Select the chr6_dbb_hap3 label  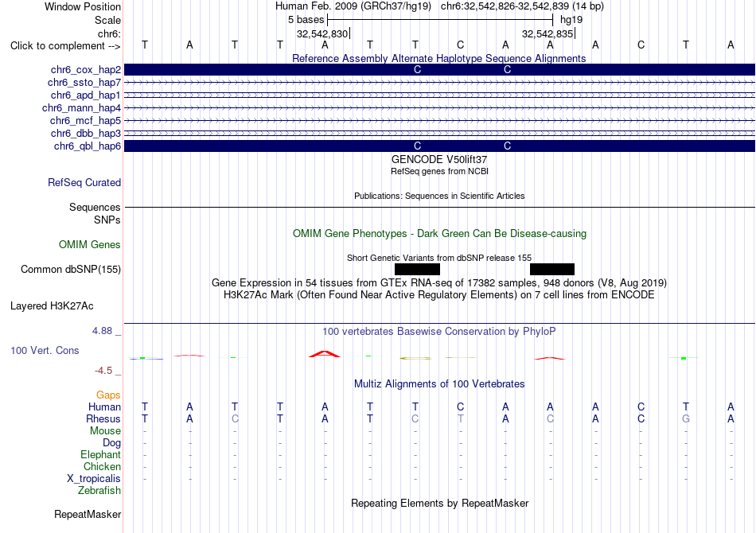pos(86,133)
